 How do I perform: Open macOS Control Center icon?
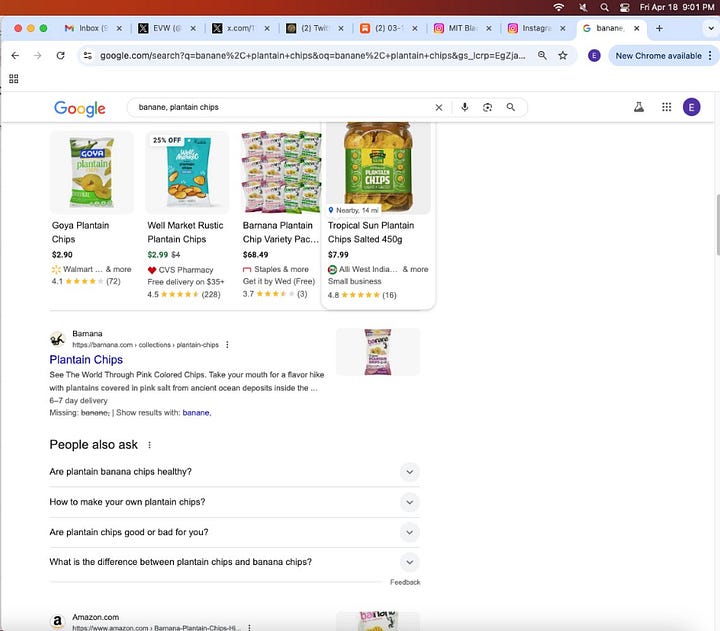click(624, 7)
